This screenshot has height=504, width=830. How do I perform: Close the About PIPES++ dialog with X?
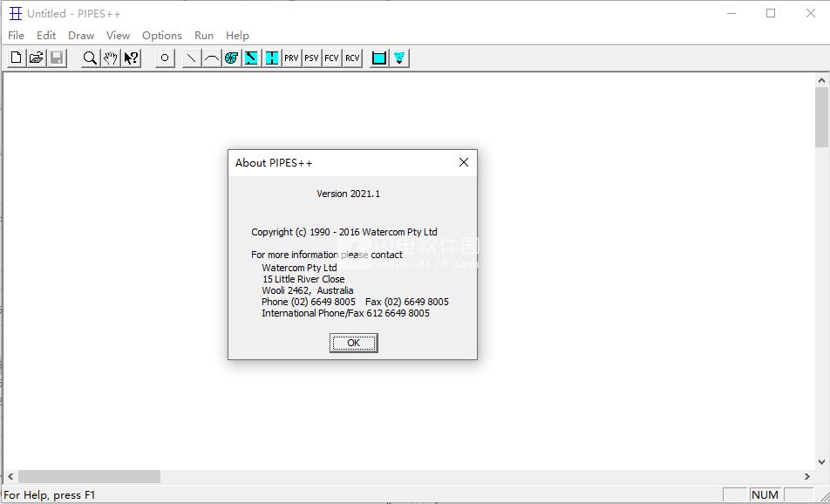pyautogui.click(x=464, y=162)
